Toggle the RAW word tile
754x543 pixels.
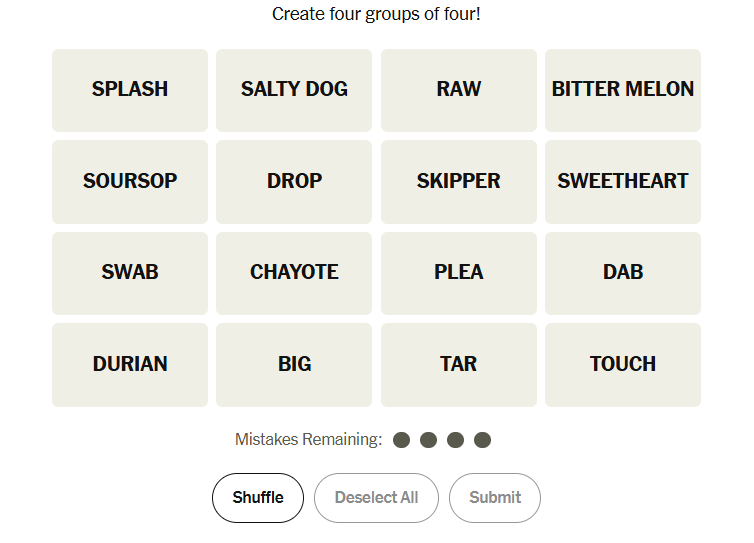tap(459, 90)
